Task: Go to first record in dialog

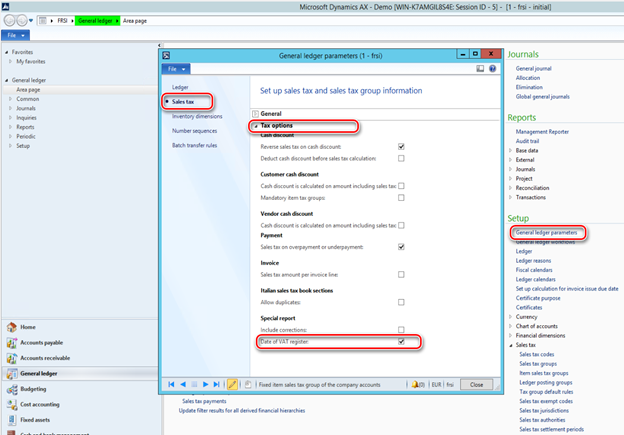Action: pyautogui.click(x=171, y=384)
